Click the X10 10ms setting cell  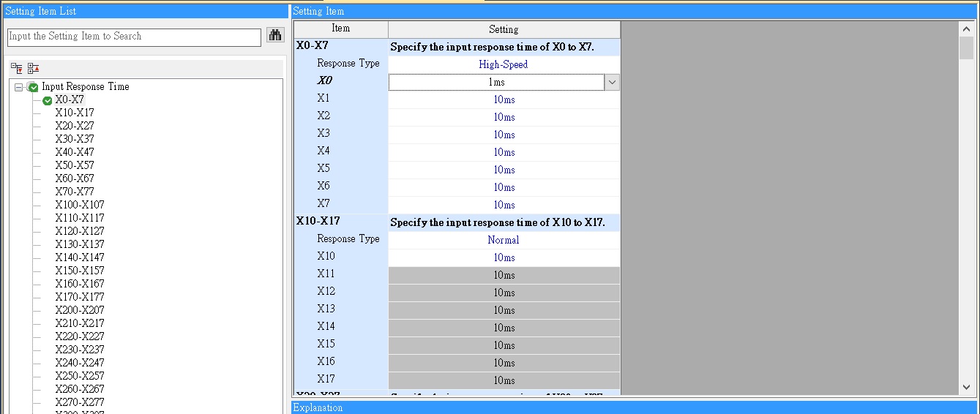[504, 257]
